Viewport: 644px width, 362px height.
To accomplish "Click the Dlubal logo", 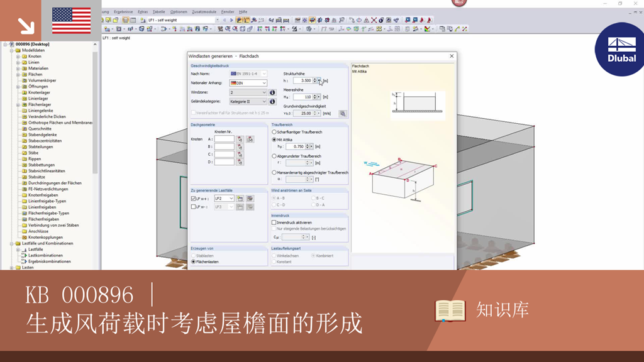I will pos(621,50).
